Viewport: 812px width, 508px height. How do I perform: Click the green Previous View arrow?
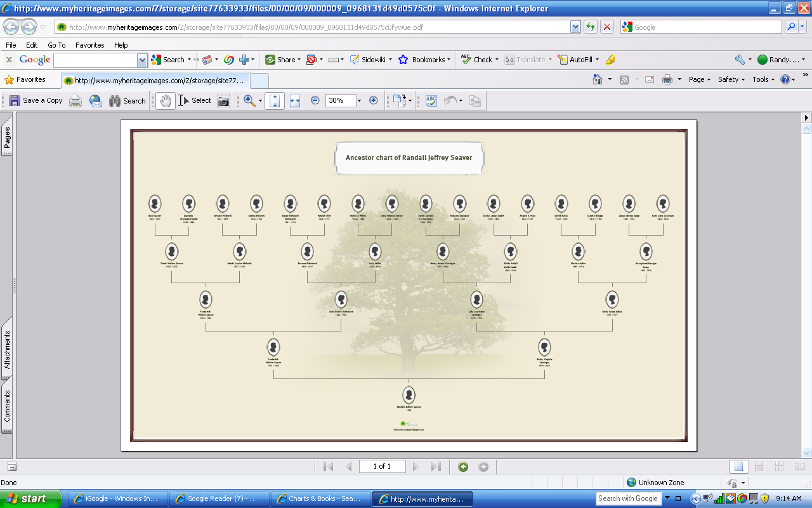(464, 466)
